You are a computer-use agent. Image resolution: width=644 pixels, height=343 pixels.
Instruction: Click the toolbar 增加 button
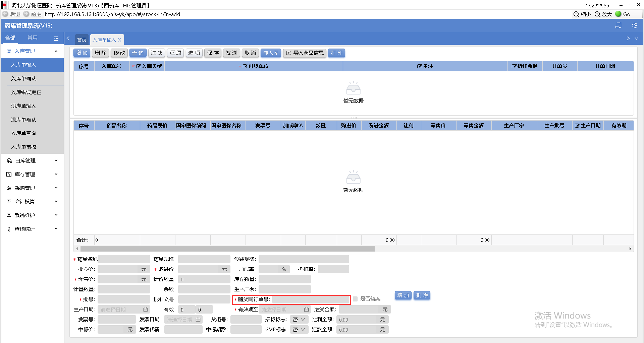coord(82,53)
